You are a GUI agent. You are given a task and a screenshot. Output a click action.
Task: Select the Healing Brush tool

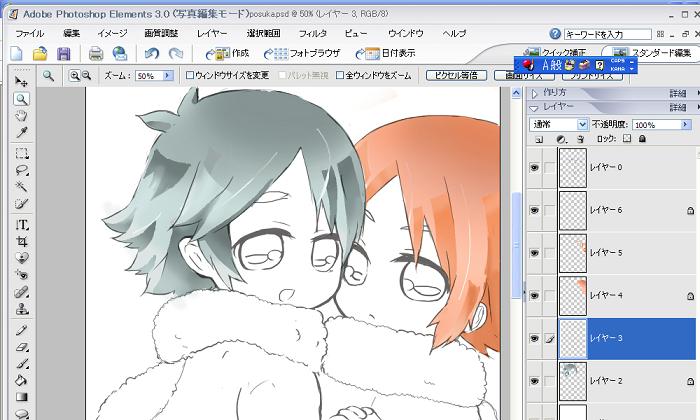tap(21, 292)
